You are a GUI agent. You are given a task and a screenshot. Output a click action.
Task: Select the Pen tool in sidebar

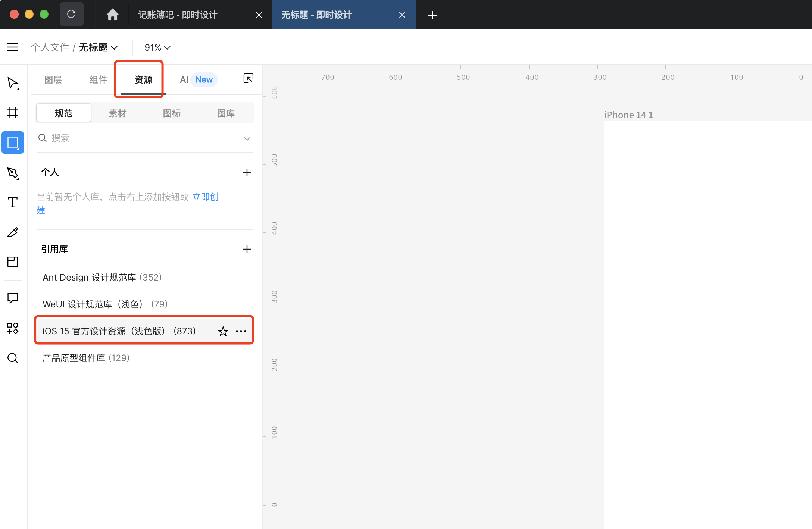click(x=13, y=172)
